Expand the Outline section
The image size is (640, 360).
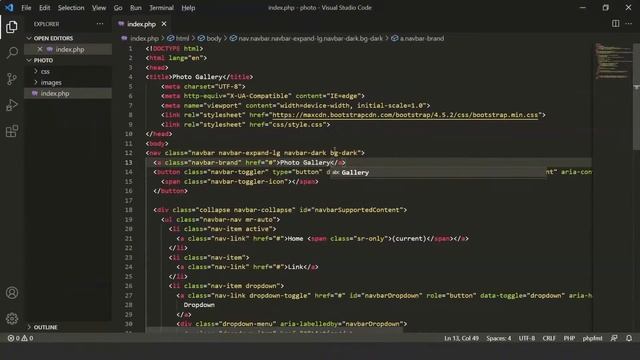pos(45,327)
